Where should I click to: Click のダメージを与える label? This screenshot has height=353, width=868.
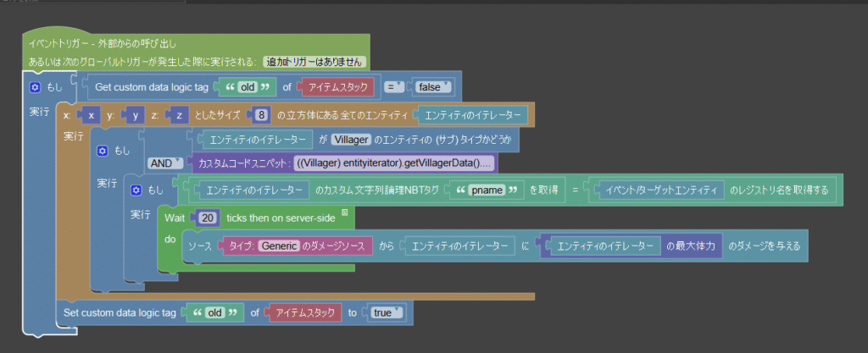coord(765,245)
